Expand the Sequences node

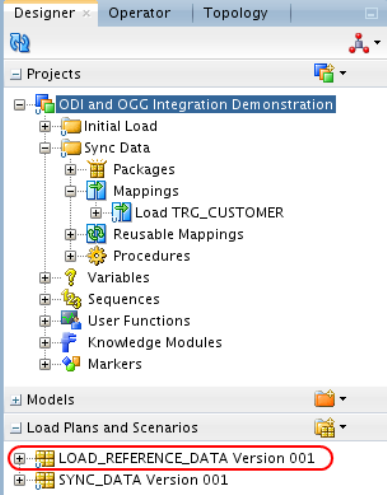tap(45, 299)
